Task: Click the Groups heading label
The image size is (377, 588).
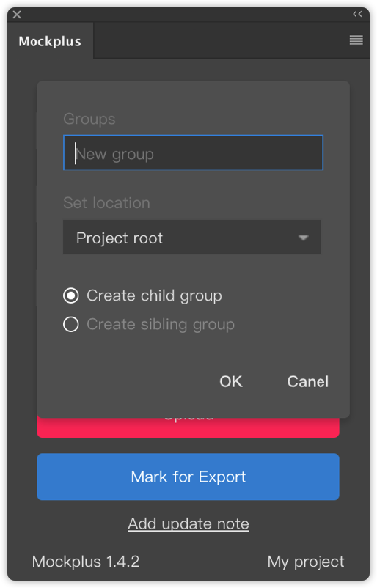Action: pos(89,120)
